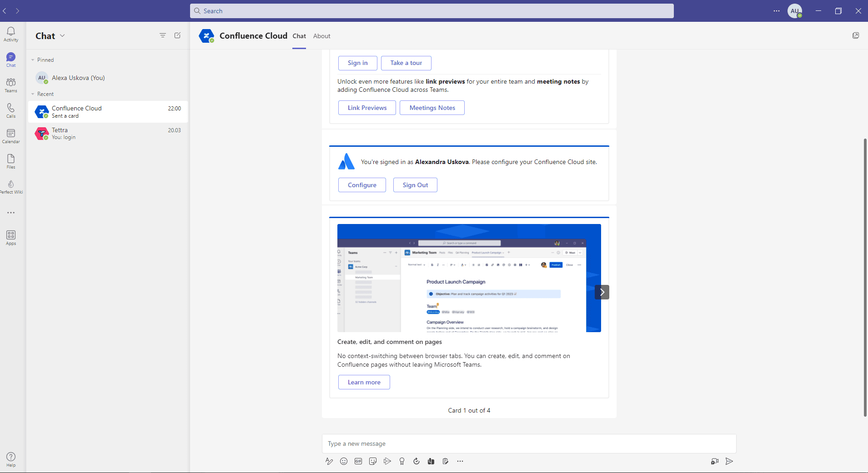Screen dimensions: 868x473
Task: Click the filter chats icon
Action: click(x=163, y=35)
